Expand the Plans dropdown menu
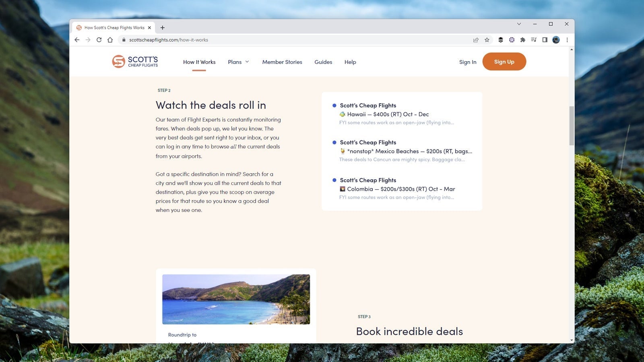The height and width of the screenshot is (362, 644). coord(238,62)
